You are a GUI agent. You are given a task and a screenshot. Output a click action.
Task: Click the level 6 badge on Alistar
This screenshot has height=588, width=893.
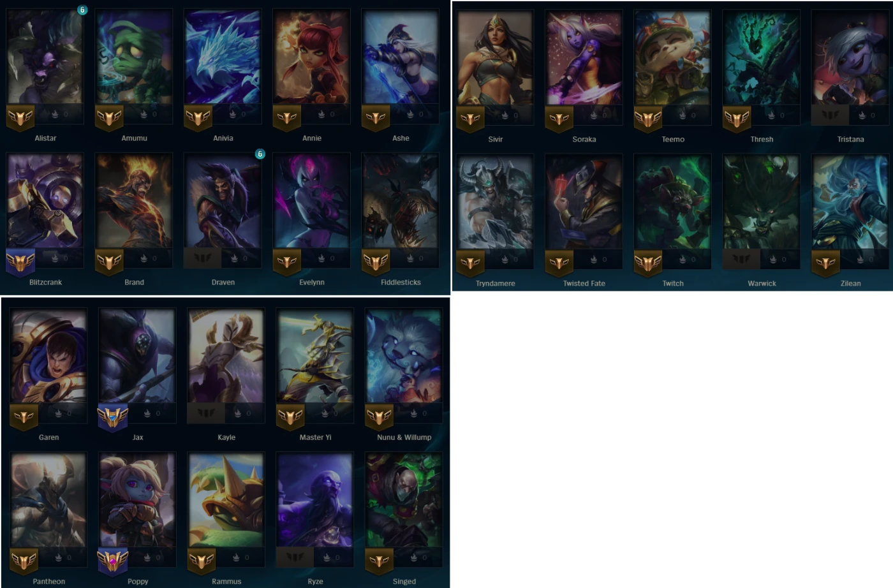point(82,10)
